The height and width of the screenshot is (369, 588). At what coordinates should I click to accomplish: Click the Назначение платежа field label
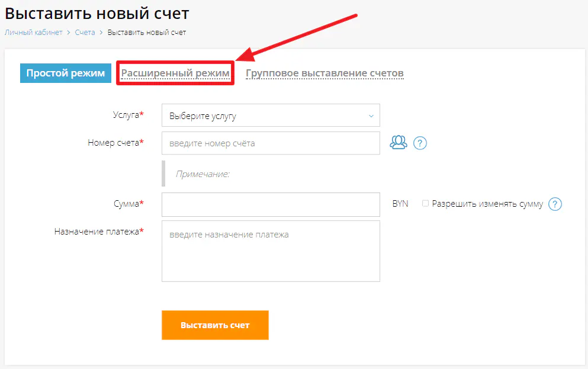click(97, 232)
